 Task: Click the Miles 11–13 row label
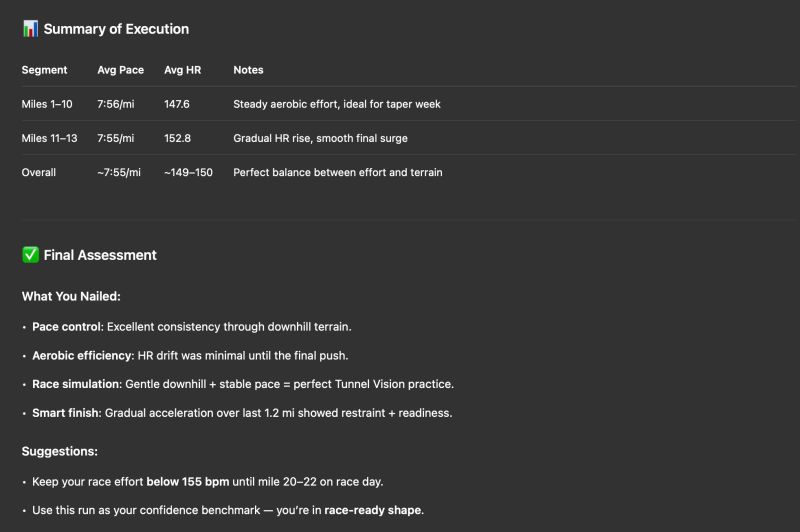(x=50, y=138)
